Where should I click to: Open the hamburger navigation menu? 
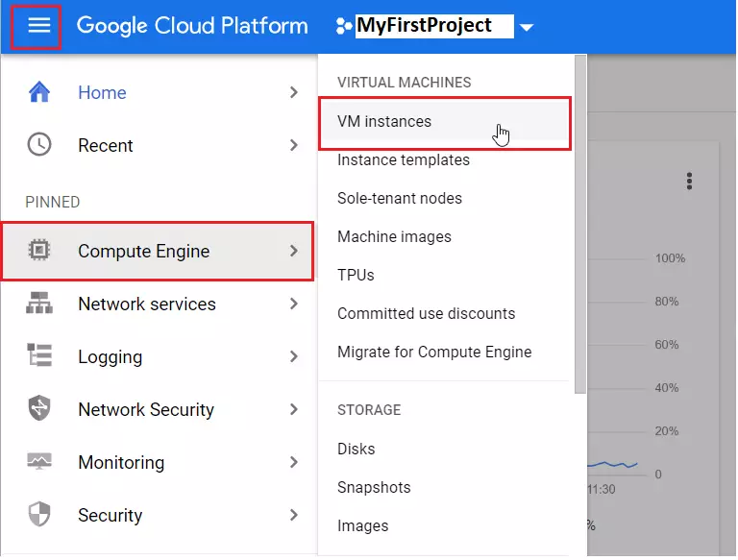coord(38,25)
